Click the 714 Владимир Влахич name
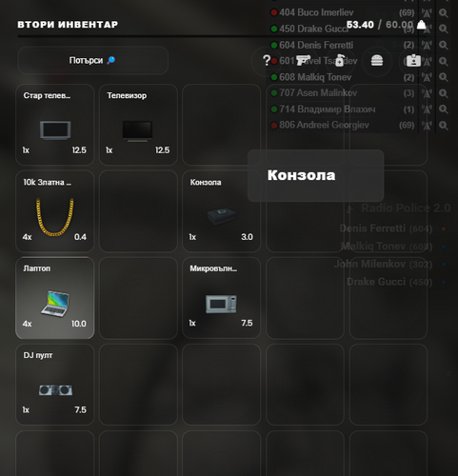Viewport: 458px width, 476px height. click(x=328, y=109)
